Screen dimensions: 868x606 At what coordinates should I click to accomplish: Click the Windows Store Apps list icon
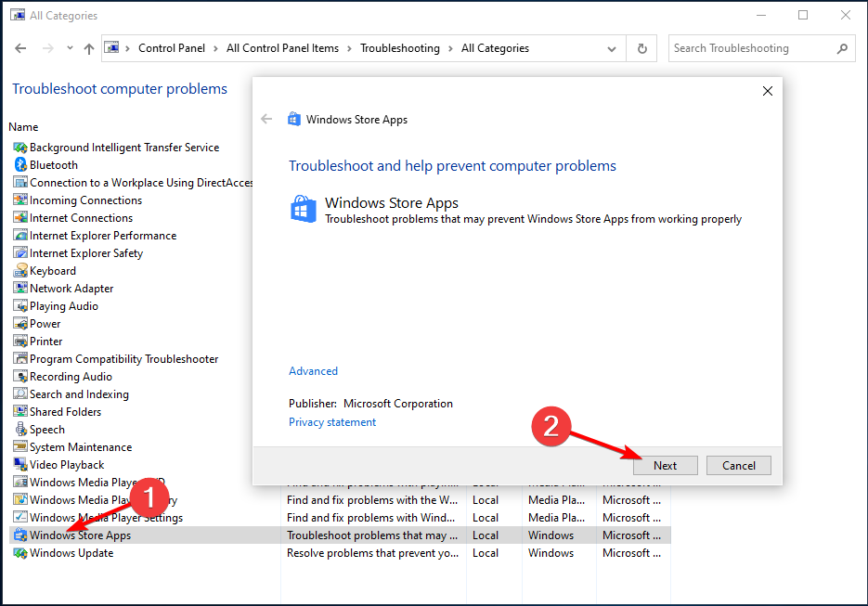[20, 535]
